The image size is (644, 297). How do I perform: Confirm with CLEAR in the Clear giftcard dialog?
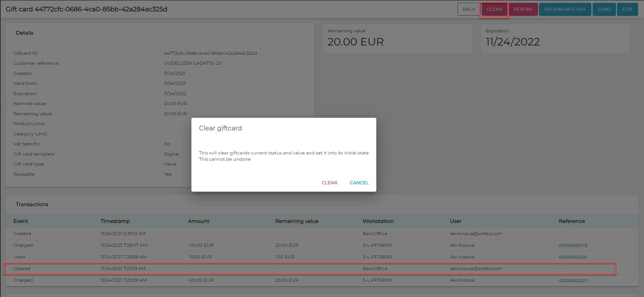tap(329, 183)
